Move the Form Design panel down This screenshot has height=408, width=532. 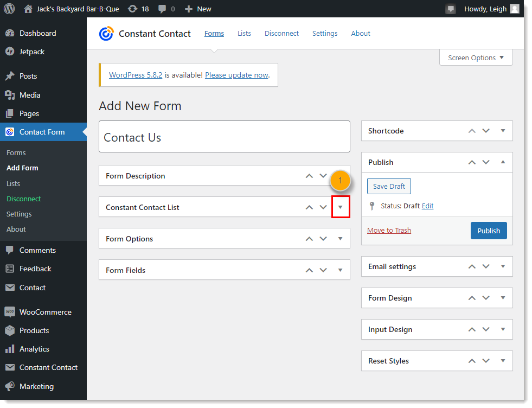tap(486, 298)
